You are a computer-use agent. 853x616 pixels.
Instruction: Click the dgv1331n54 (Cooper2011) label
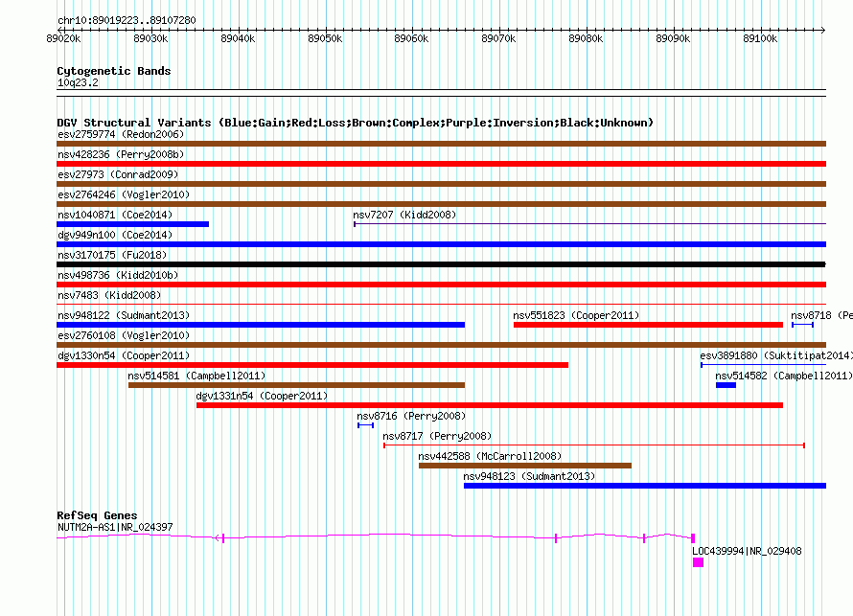[x=262, y=396]
